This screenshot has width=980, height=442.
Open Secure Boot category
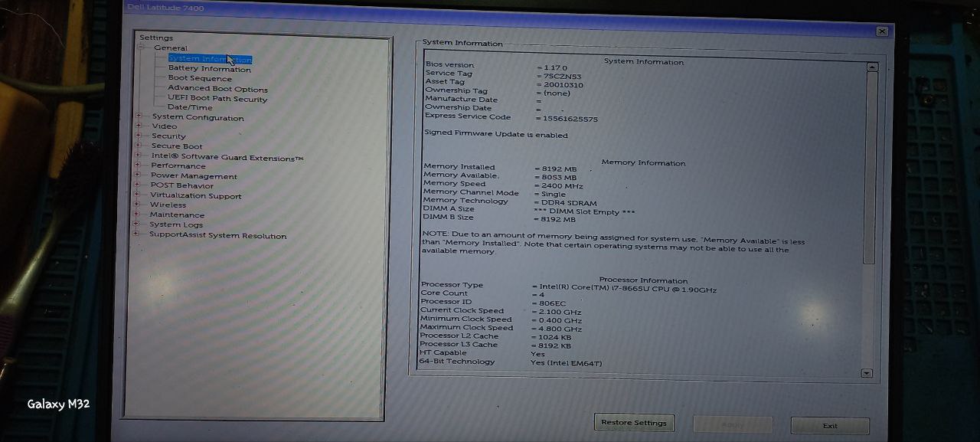177,146
